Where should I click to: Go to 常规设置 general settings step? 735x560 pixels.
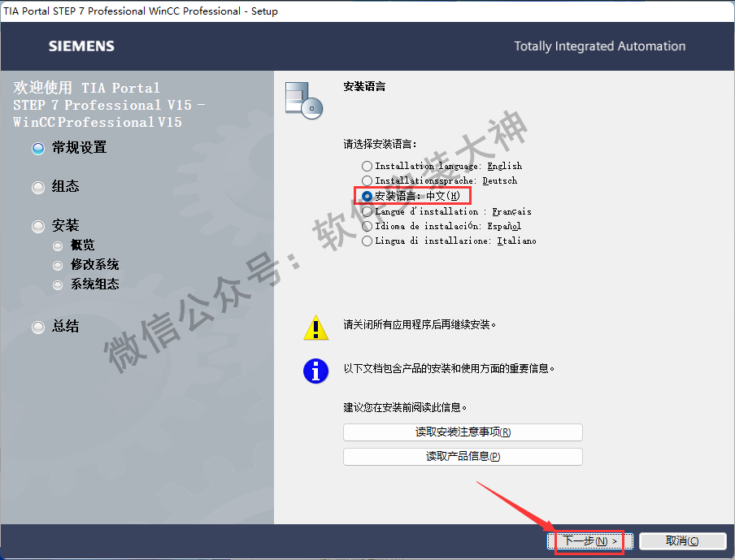pyautogui.click(x=69, y=148)
